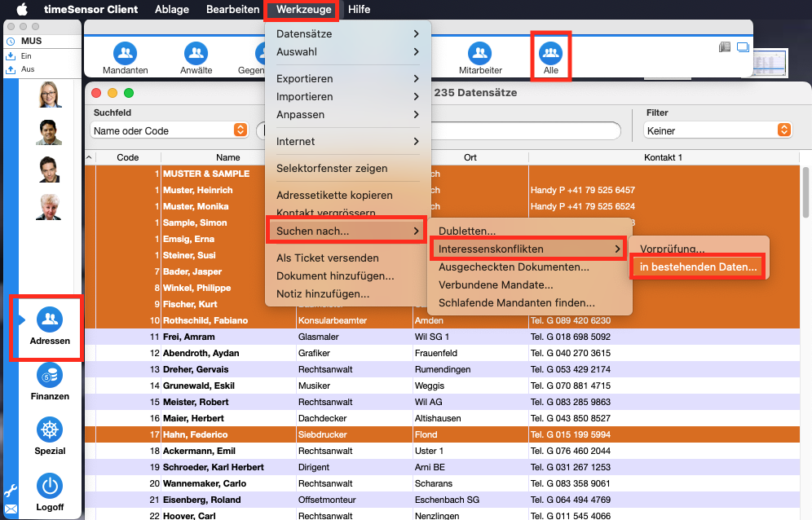Open the Werkzeuge menu
The height and width of the screenshot is (520, 812).
point(303,9)
